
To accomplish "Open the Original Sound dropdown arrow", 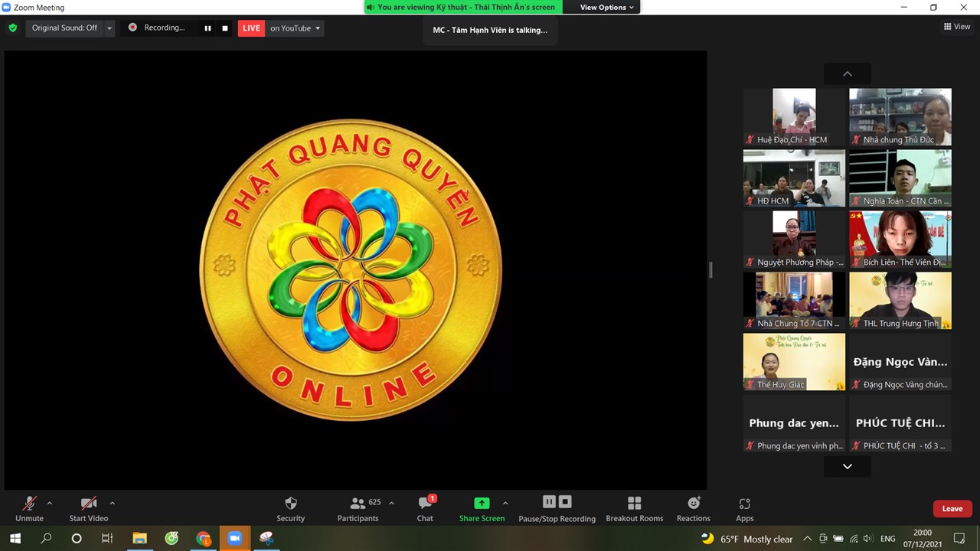I will [109, 28].
